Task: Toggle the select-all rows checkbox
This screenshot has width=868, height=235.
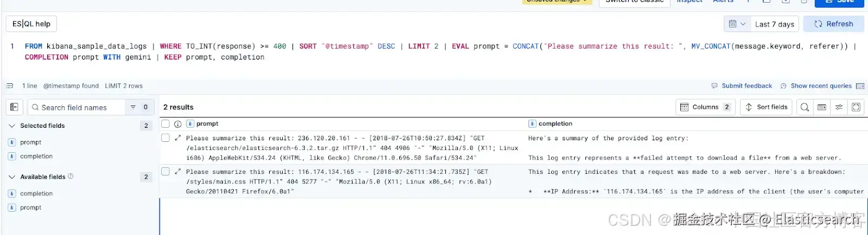Action: coord(165,124)
